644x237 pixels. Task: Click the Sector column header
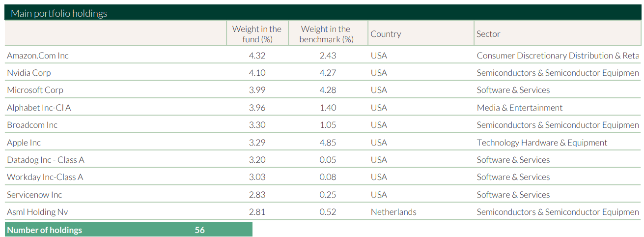488,34
